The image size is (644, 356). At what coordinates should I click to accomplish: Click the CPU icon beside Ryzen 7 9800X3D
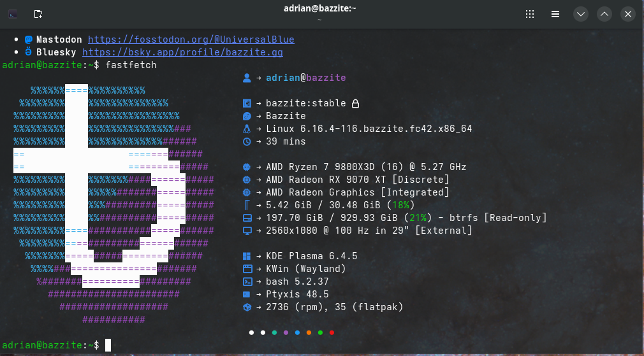(247, 167)
